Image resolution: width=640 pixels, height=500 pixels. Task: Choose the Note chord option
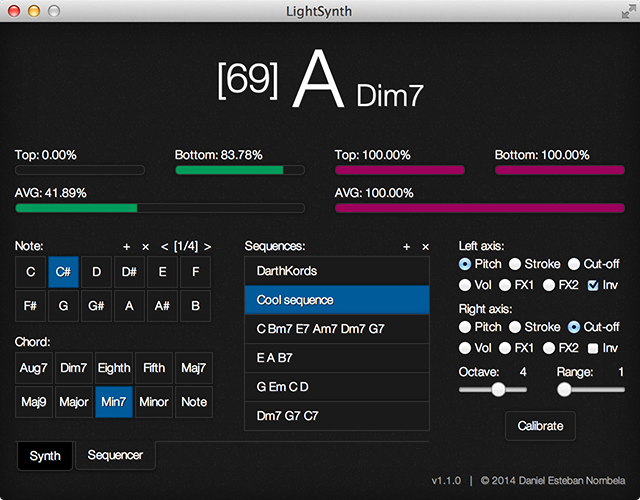click(194, 402)
